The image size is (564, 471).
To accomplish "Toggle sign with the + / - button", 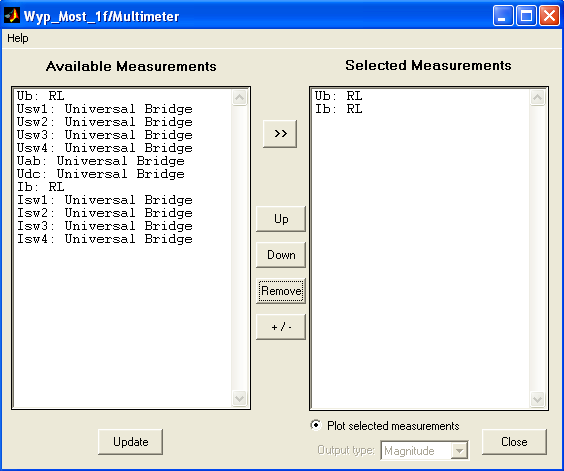I will coord(281,327).
